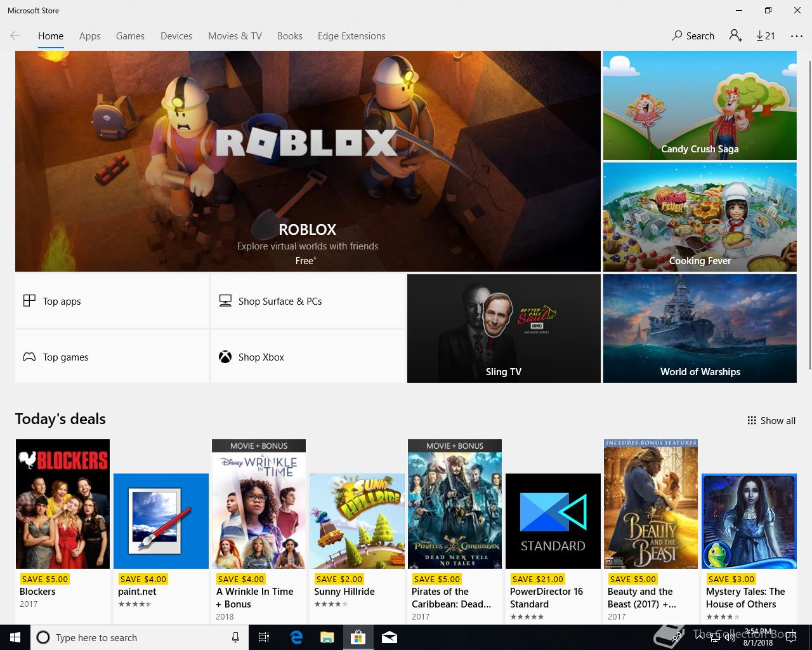
Task: Open the paint.net app icon
Action: click(x=161, y=521)
